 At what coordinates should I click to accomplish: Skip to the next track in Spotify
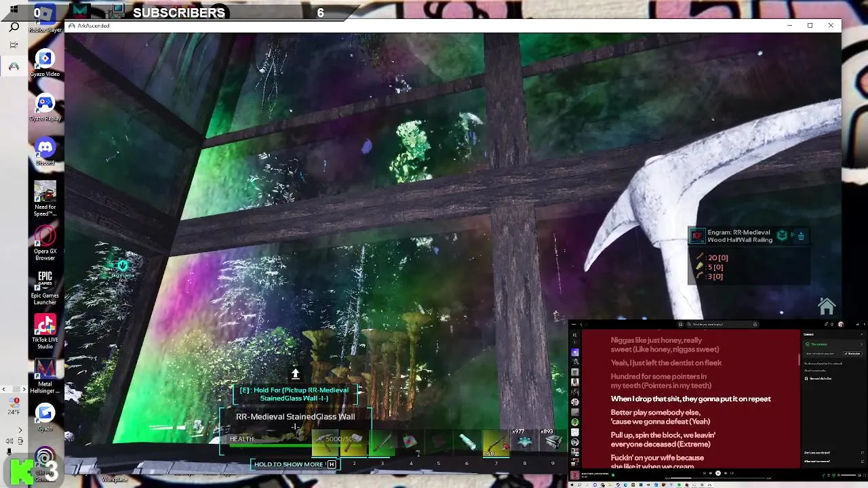click(726, 473)
